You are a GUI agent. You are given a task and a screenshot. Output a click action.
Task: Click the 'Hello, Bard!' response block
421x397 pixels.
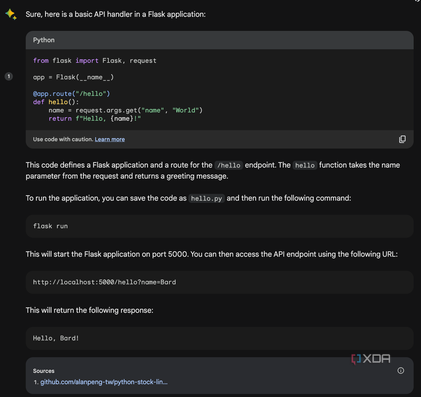(x=220, y=338)
